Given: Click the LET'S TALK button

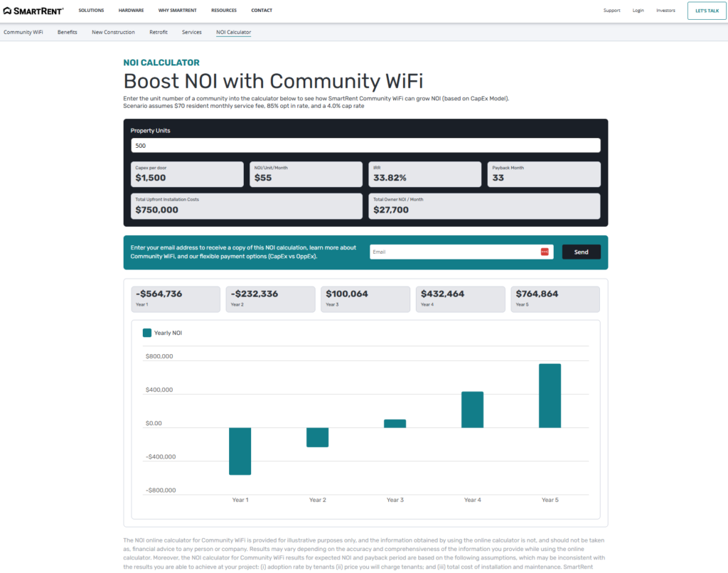Looking at the screenshot, I should coord(706,11).
